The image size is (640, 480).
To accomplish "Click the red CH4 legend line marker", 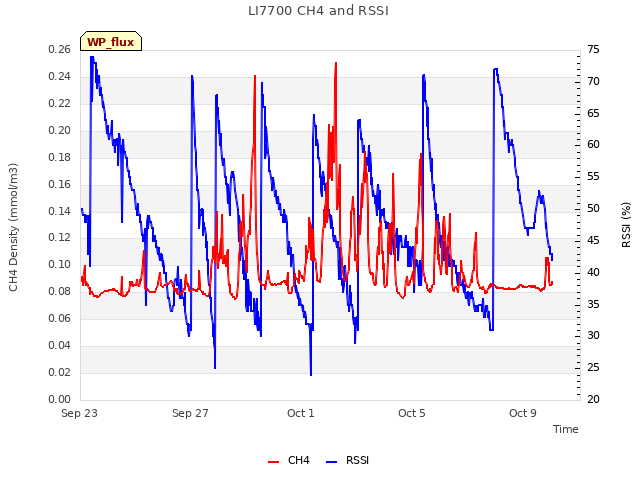I will coord(273,462).
